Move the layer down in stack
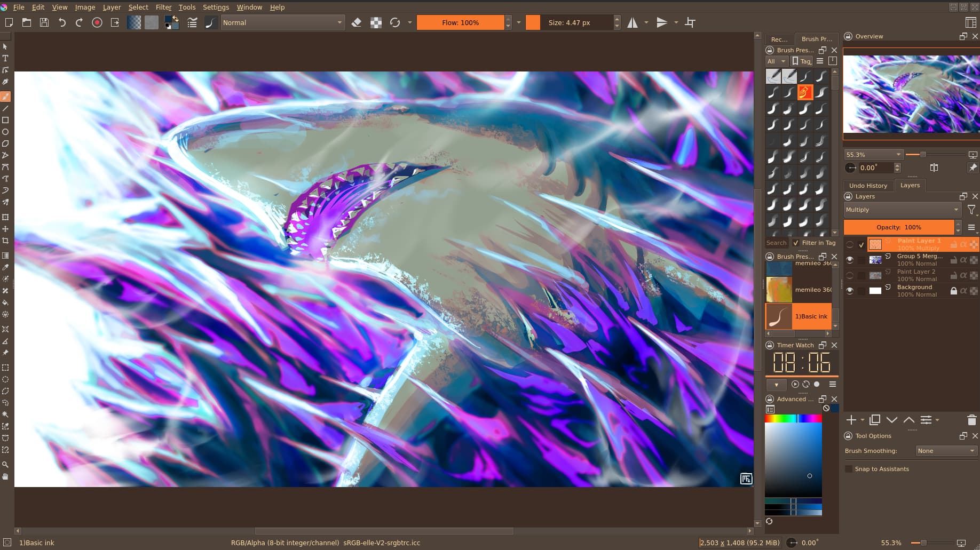980x550 pixels. point(892,420)
